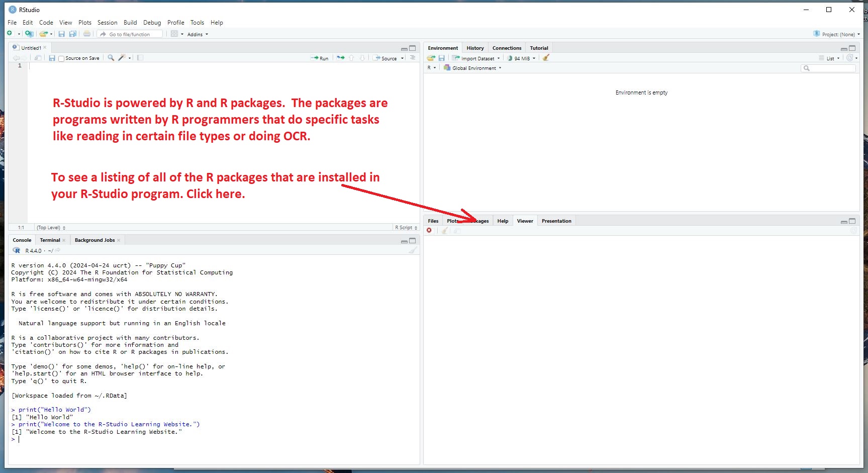Open Find/Replace magnifier in the editor toolbar
868x473 pixels.
[111, 58]
